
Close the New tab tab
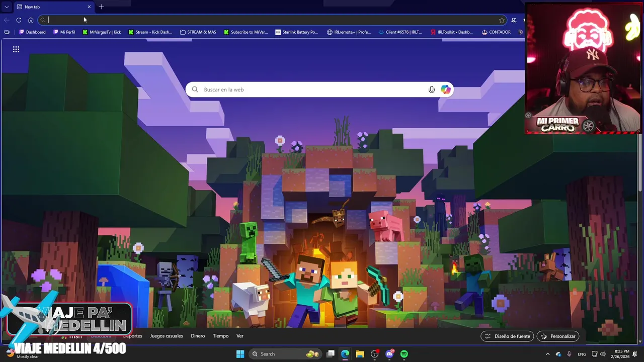point(89,7)
